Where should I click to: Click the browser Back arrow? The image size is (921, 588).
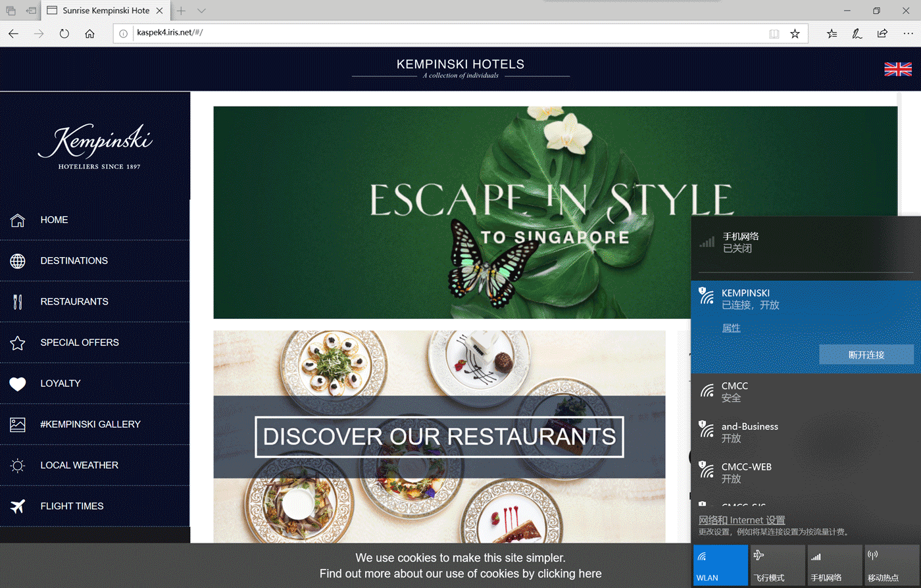pyautogui.click(x=13, y=34)
